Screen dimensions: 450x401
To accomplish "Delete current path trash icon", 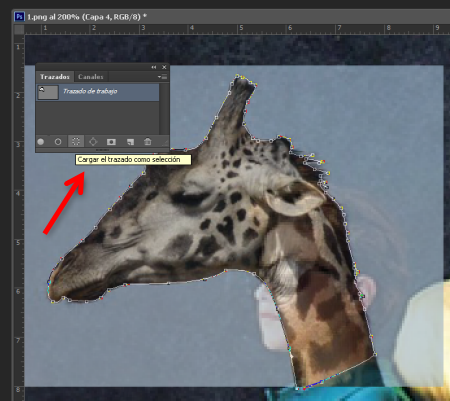I will [147, 142].
